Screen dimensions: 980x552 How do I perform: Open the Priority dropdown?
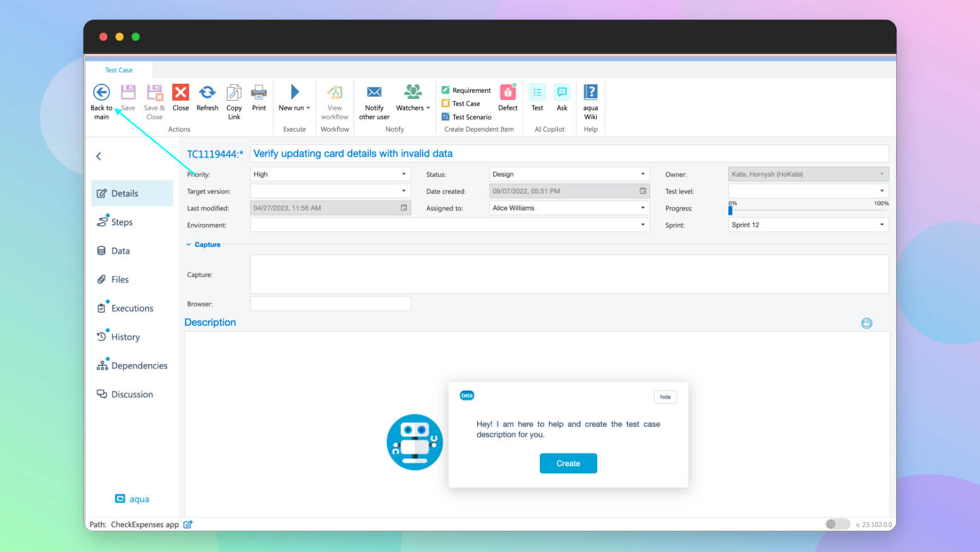(x=403, y=174)
